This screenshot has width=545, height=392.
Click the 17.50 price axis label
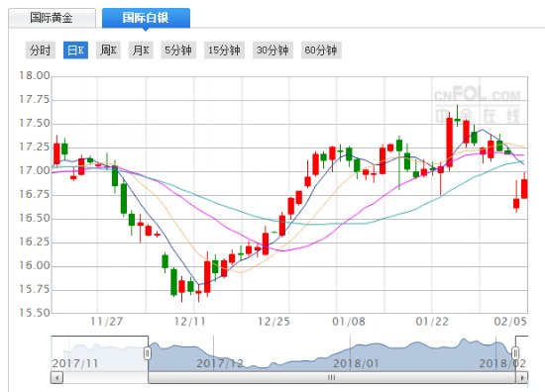(x=35, y=124)
